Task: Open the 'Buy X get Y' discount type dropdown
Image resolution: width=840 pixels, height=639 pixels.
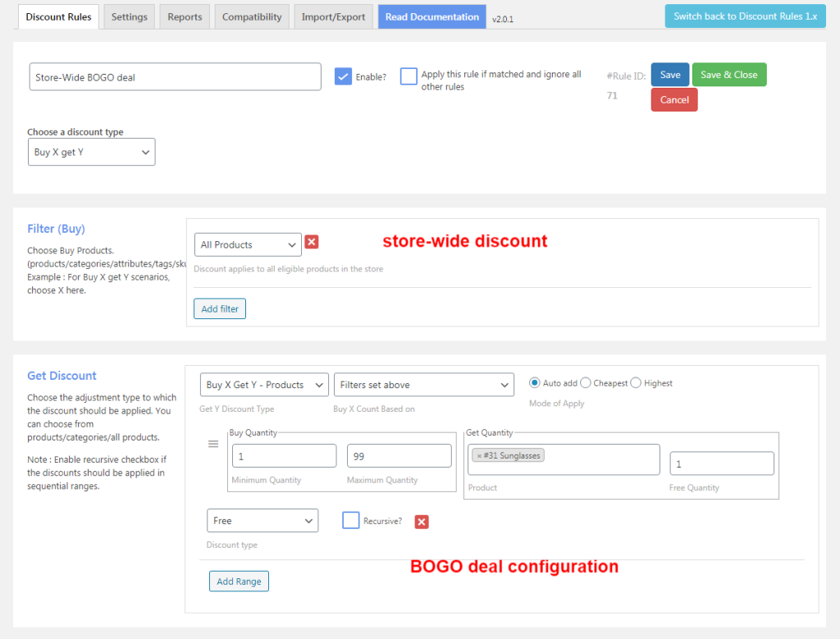Action: (x=91, y=152)
